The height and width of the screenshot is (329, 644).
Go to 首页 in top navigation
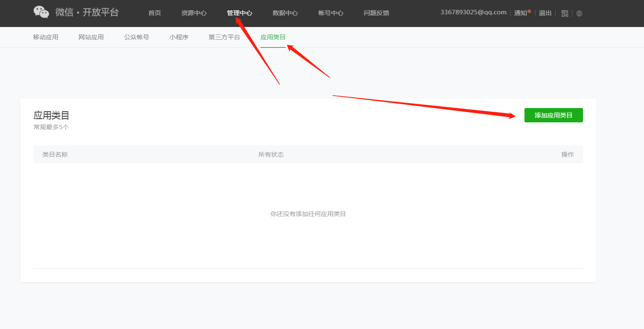coord(154,13)
